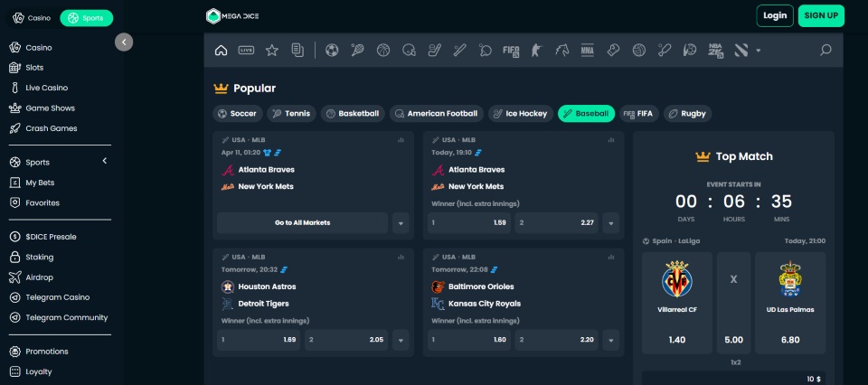Select the soccer ball sport icon
The width and height of the screenshot is (868, 385).
[x=332, y=51]
